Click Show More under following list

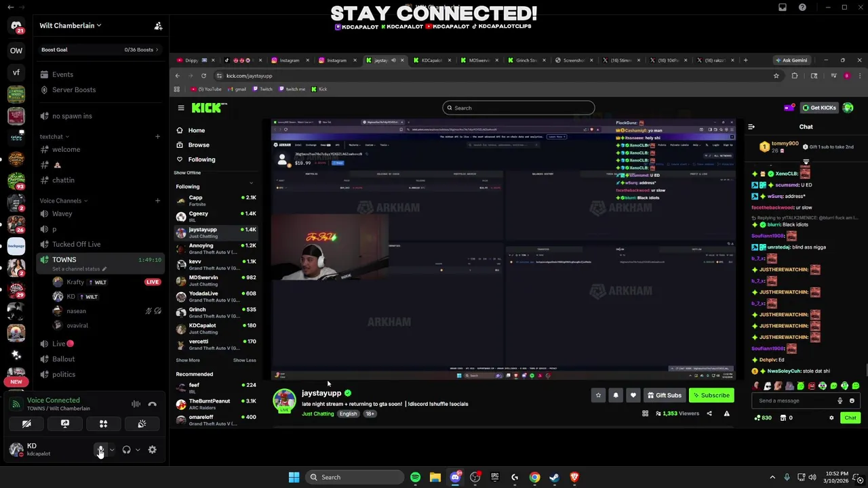188,361
